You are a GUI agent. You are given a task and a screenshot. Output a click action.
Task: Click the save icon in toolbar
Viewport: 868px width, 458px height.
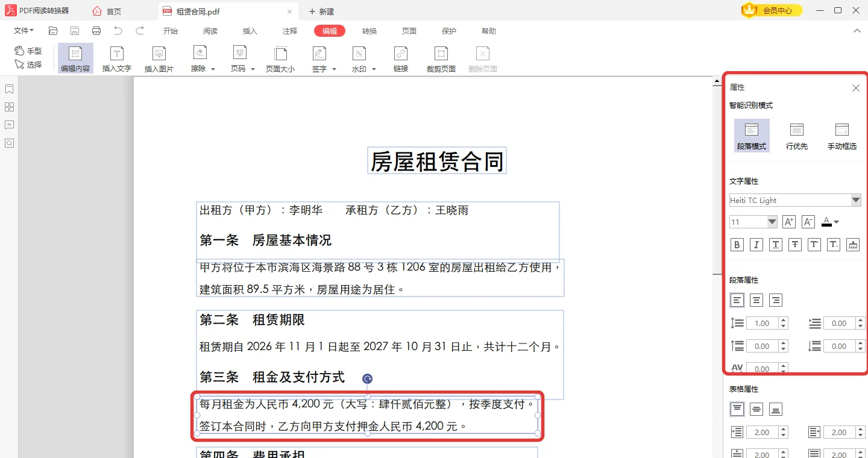click(x=75, y=31)
